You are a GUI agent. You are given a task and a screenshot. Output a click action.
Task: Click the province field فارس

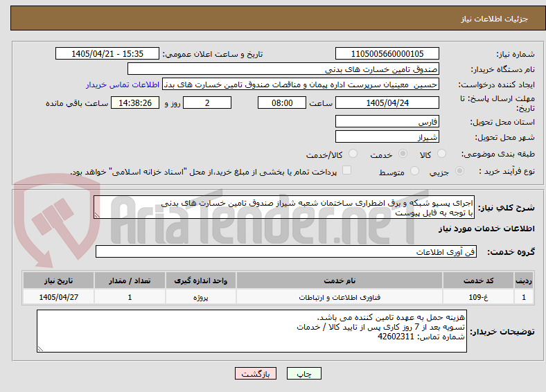387,121
